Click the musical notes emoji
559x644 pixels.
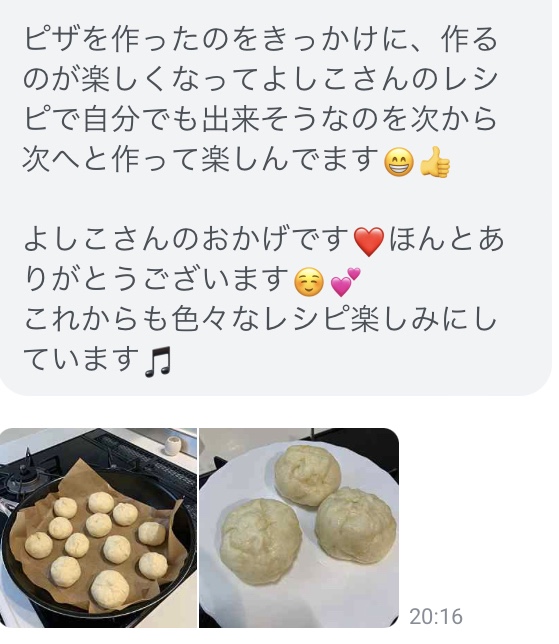point(158,362)
